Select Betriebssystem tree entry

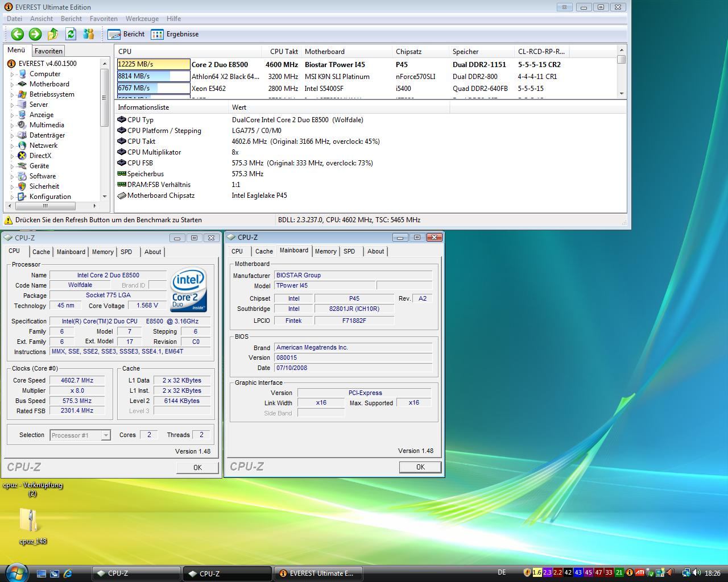tap(52, 94)
